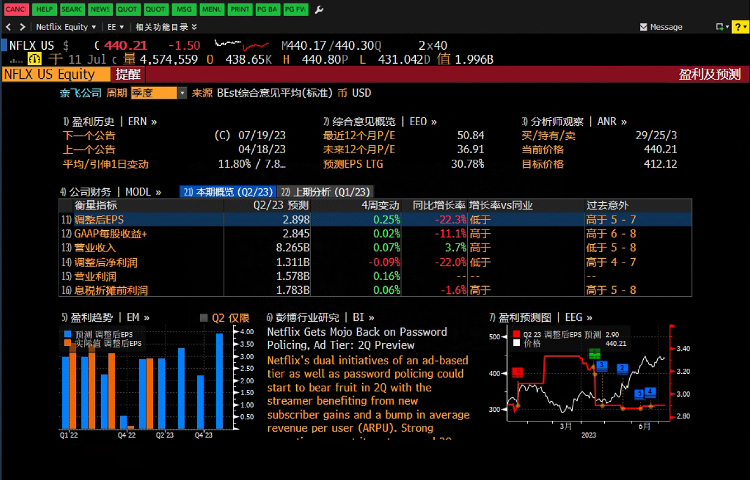The image size is (750, 480).
Task: Click the 8.265B revenue estimate value
Action: (293, 248)
